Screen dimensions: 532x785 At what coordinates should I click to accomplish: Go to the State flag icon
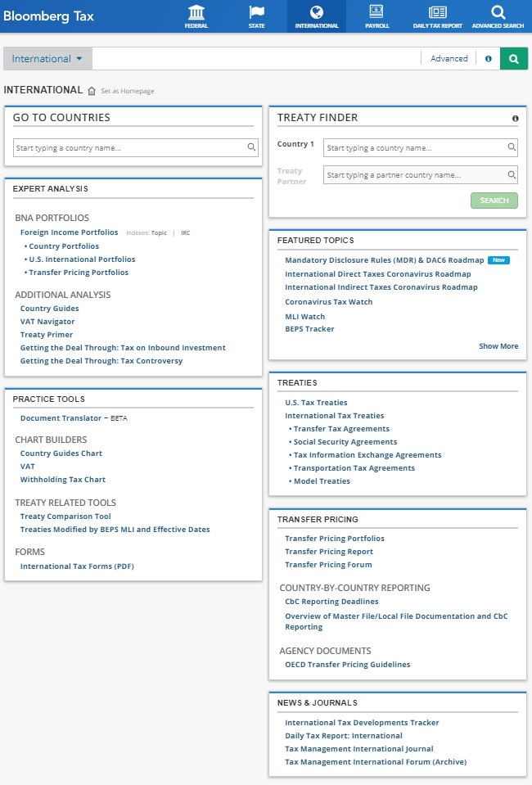pyautogui.click(x=256, y=12)
